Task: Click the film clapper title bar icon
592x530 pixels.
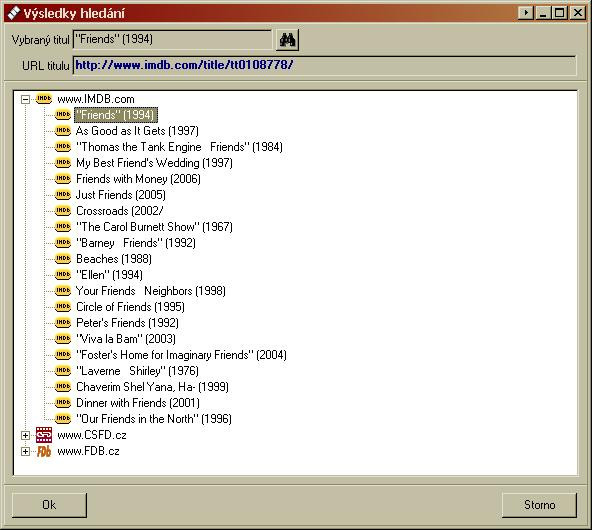Action: tap(14, 14)
